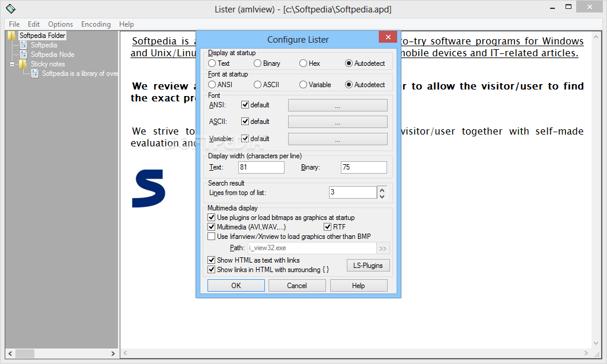Uncheck default for Variable font

[x=245, y=138]
